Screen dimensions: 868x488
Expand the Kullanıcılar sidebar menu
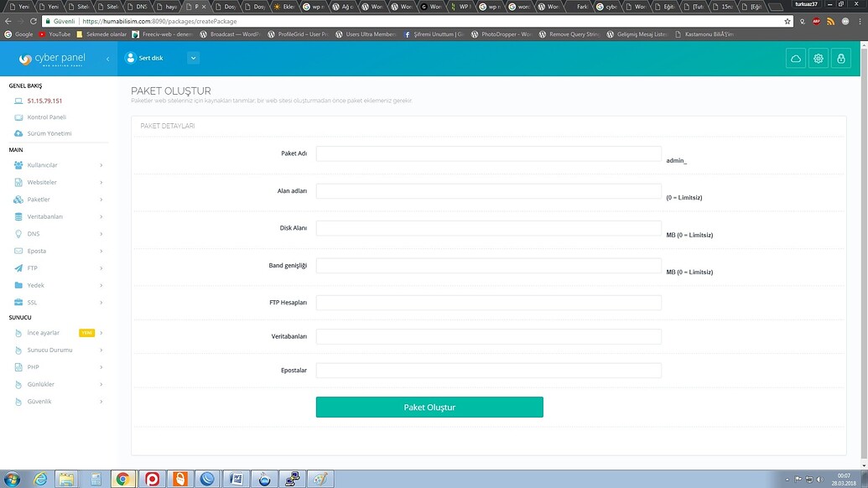(57, 165)
